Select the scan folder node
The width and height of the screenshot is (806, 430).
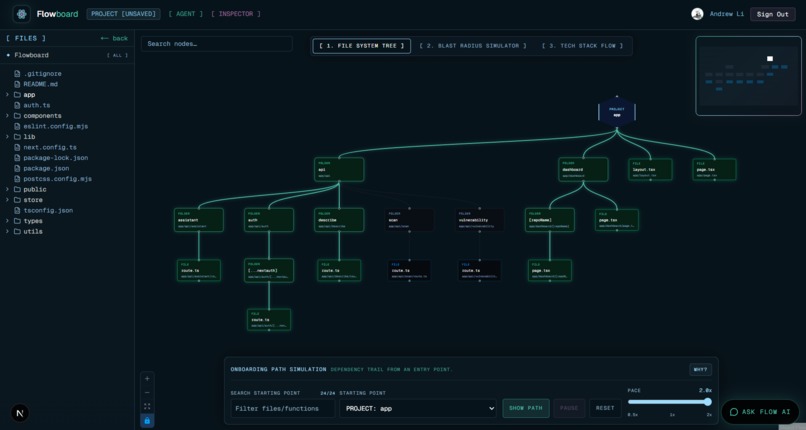click(x=409, y=220)
